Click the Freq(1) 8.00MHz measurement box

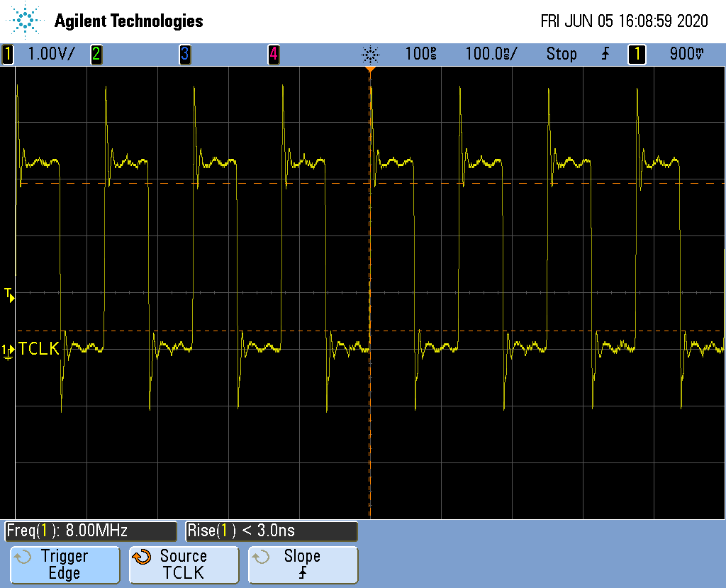pos(90,531)
